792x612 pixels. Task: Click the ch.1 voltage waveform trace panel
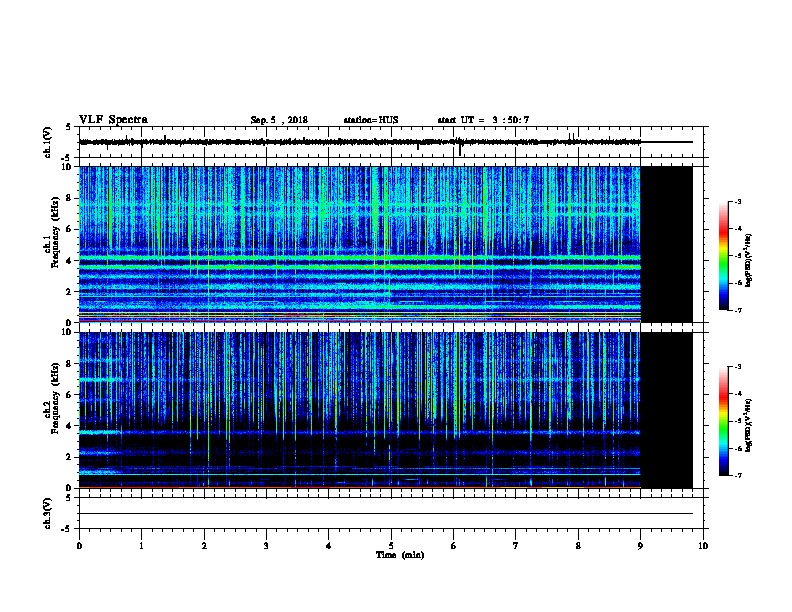(x=391, y=142)
